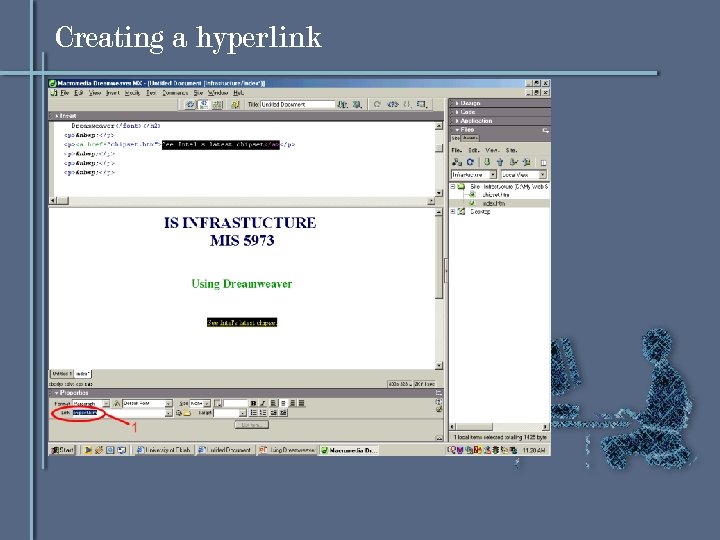Click Put Files up-arrow icon

click(500, 162)
